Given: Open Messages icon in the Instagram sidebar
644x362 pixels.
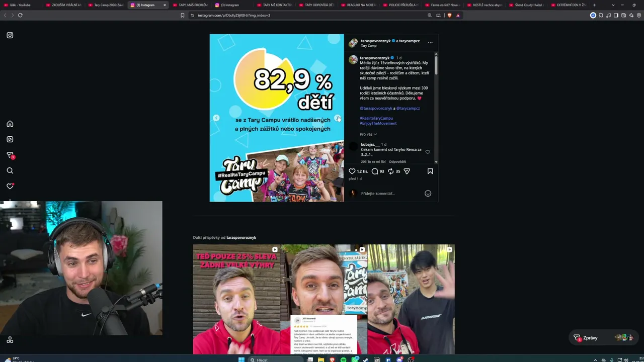Looking at the screenshot, I should tap(10, 155).
